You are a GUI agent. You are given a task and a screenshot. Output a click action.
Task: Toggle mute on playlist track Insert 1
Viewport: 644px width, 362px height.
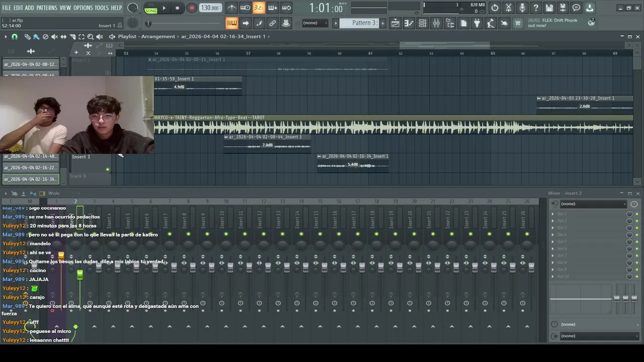[107, 169]
